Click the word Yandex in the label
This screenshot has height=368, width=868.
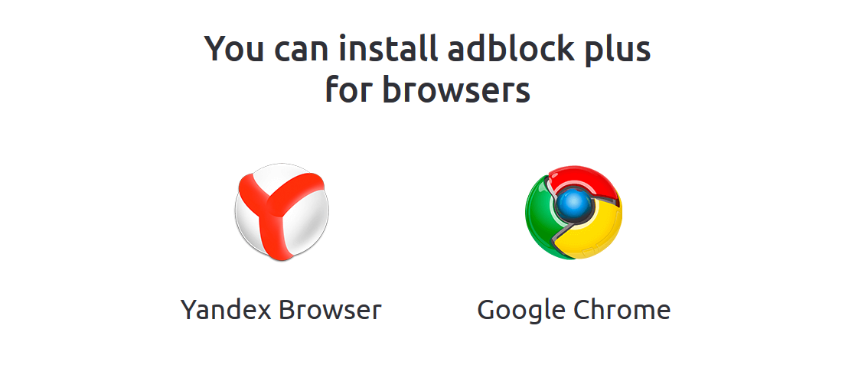226,310
